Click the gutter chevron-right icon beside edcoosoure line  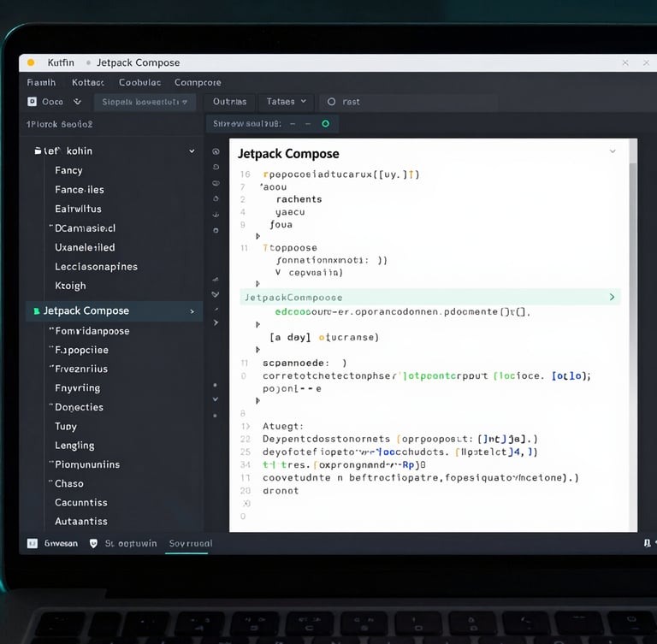point(216,322)
